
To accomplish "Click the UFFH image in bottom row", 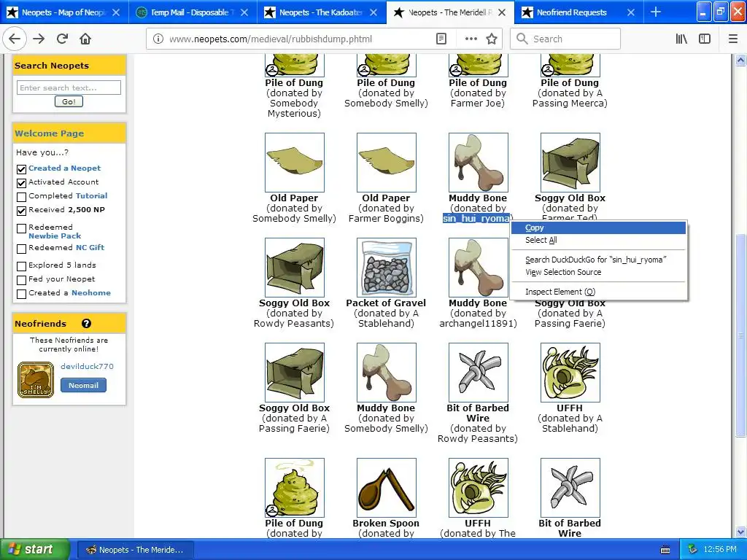I will click(479, 488).
